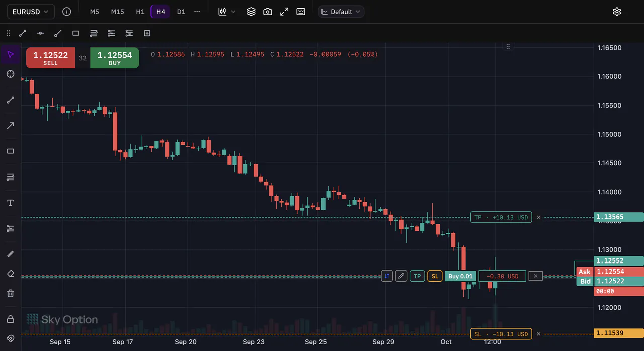Select the H4 timeframe

(x=160, y=11)
